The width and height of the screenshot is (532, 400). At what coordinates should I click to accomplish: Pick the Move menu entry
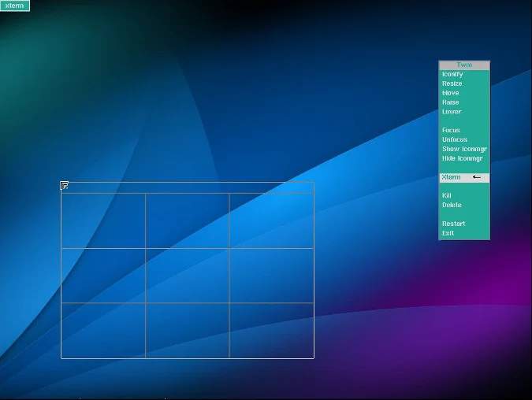(x=464, y=93)
